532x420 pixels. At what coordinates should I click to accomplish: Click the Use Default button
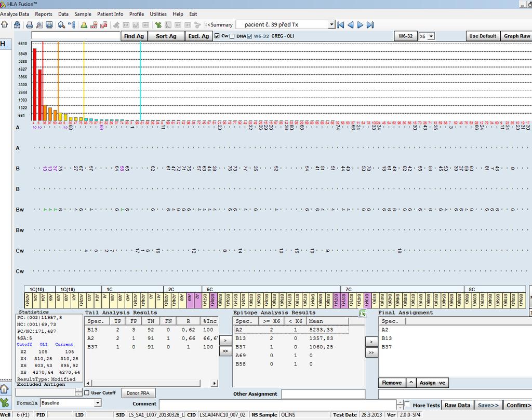(483, 36)
